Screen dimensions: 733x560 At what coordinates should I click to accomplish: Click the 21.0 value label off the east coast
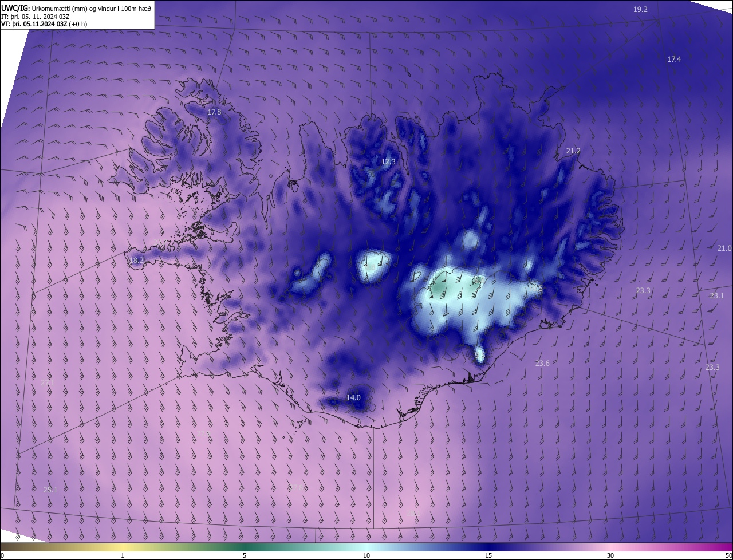point(724,249)
